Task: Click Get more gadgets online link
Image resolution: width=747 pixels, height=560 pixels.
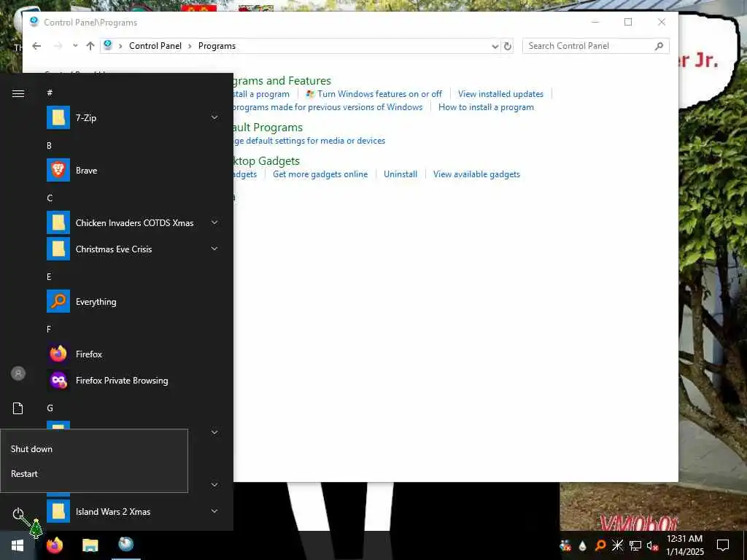Action: tap(320, 174)
